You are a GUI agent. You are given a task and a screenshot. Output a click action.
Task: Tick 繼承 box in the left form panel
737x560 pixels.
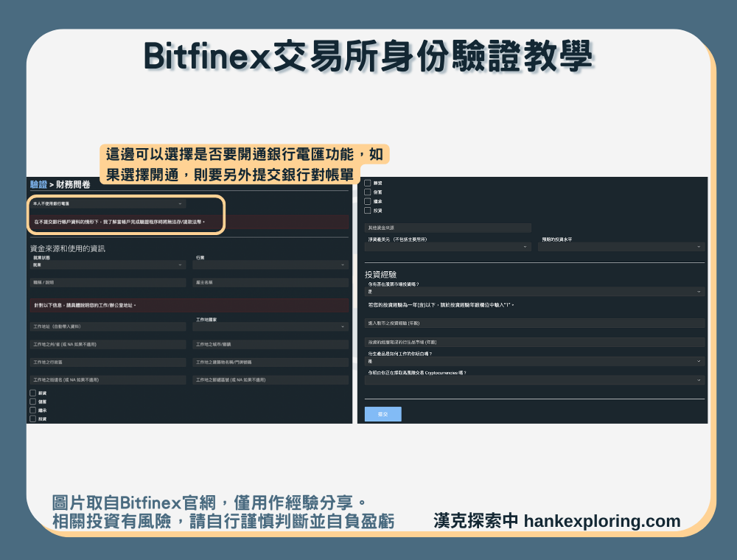[33, 410]
